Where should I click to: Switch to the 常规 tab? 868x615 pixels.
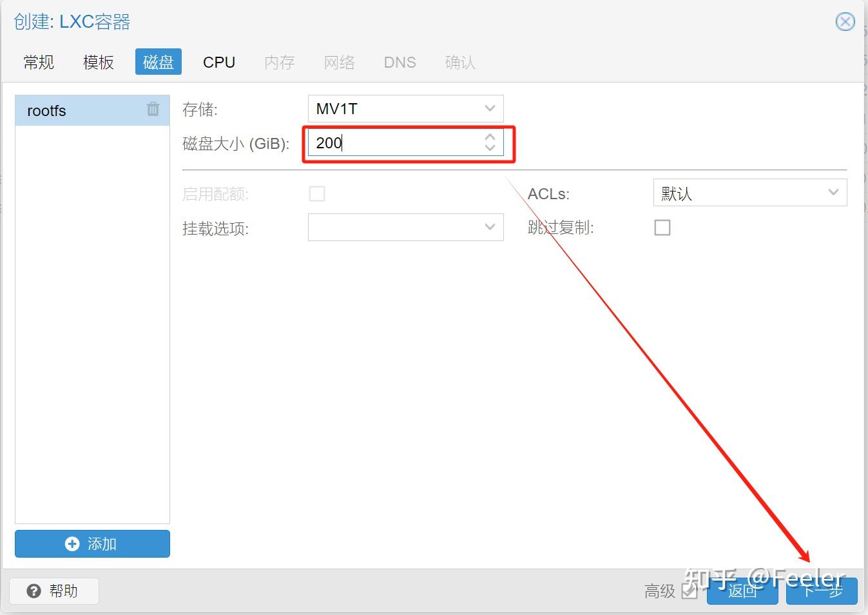(38, 62)
